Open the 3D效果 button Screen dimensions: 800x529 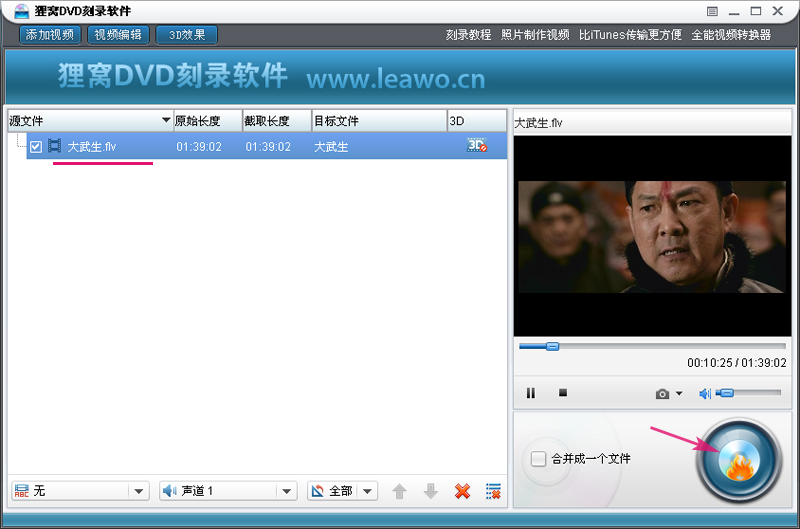(x=187, y=35)
